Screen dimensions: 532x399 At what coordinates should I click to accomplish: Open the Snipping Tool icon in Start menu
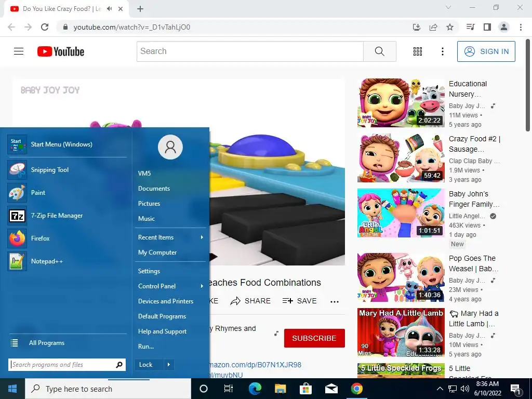tap(17, 170)
